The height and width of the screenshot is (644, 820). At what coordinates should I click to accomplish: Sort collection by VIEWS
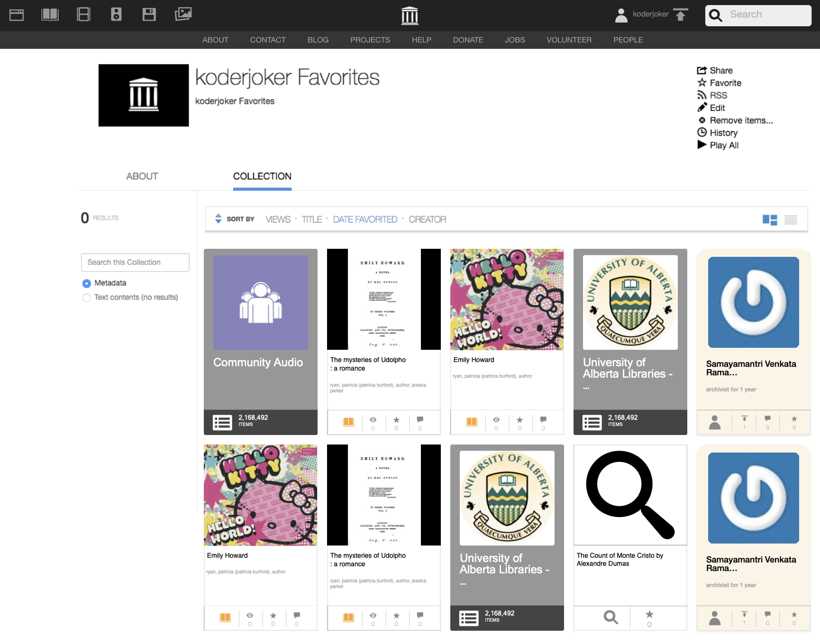point(278,219)
